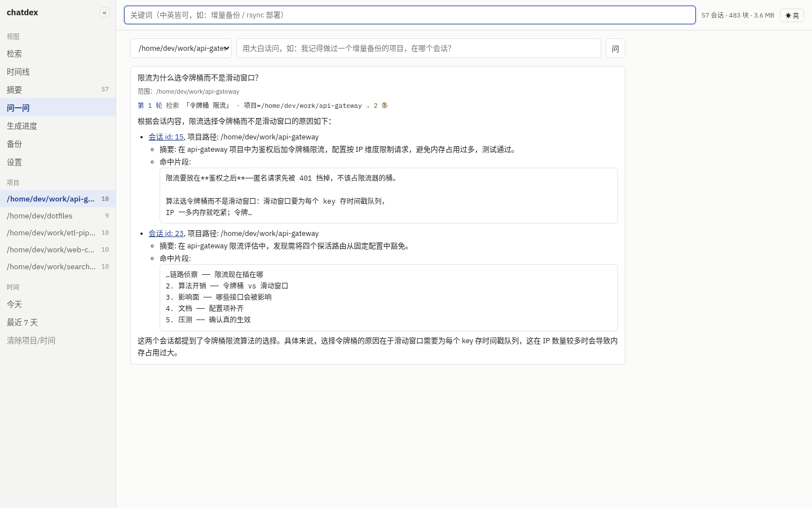Image resolution: width=812 pixels, height=508 pixels.
Task: Click snippet box starting …链路侦察
Action: pos(389,297)
